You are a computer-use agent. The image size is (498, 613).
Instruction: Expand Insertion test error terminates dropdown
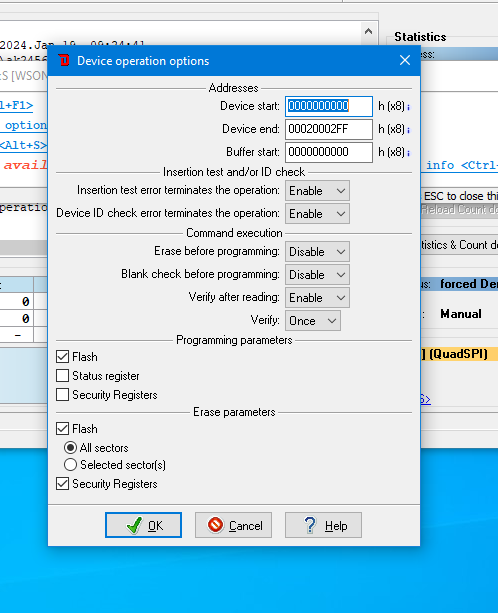point(317,191)
